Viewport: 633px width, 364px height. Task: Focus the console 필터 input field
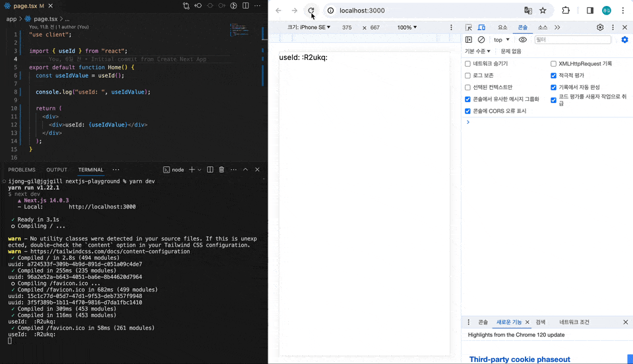point(571,40)
